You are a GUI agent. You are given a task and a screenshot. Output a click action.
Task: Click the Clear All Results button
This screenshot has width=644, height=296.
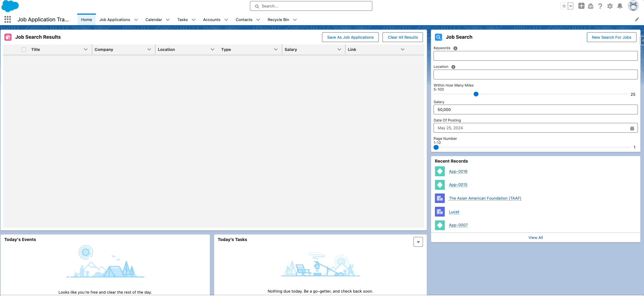point(403,37)
